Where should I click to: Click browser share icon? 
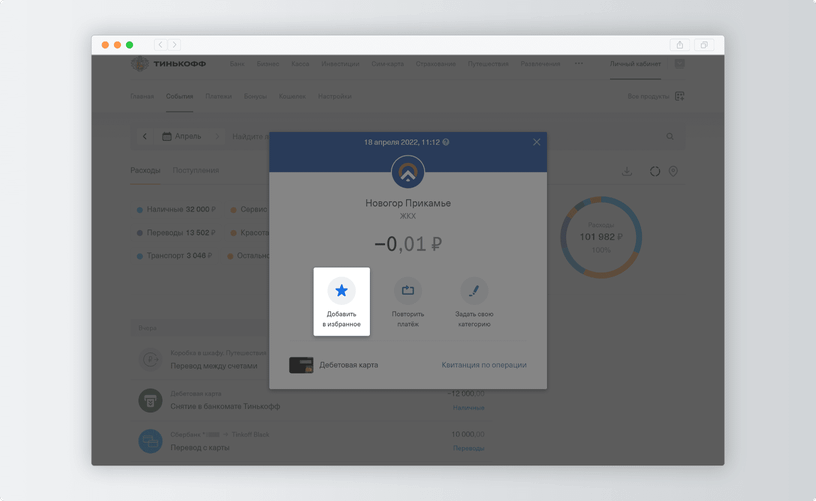tap(680, 45)
